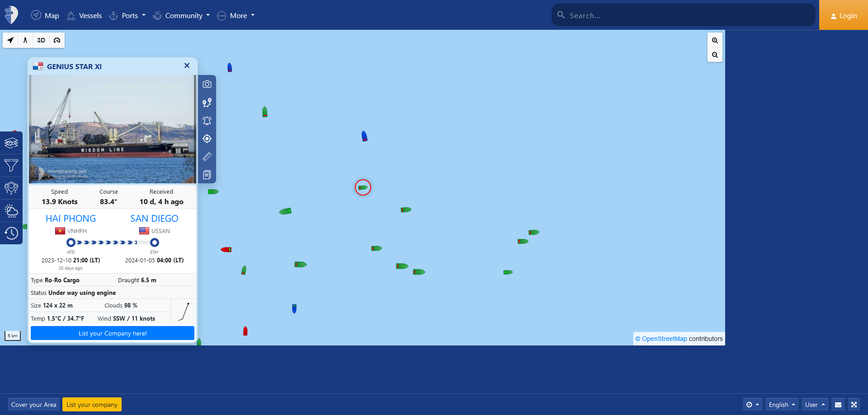
Task: Focus the Search input field
Action: tap(683, 15)
